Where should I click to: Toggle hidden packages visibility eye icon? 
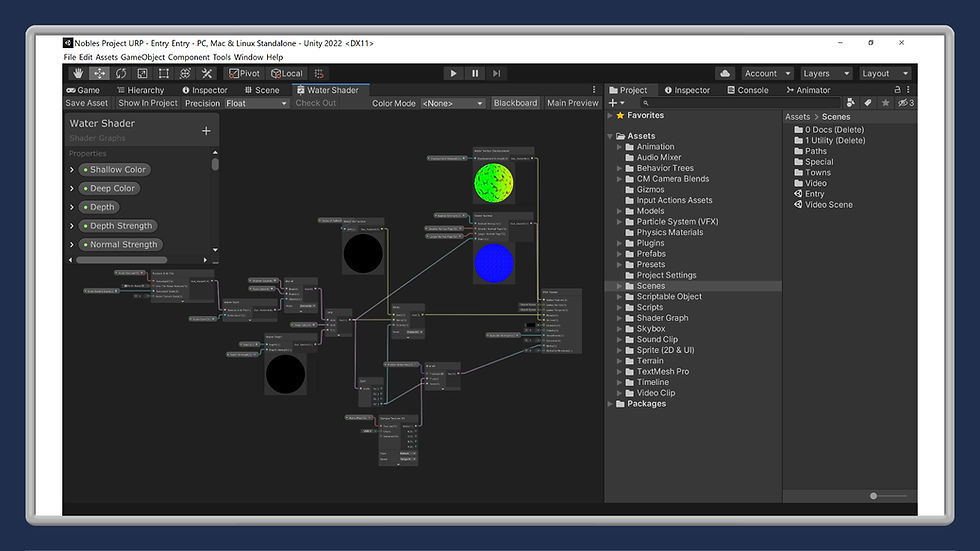pos(906,103)
